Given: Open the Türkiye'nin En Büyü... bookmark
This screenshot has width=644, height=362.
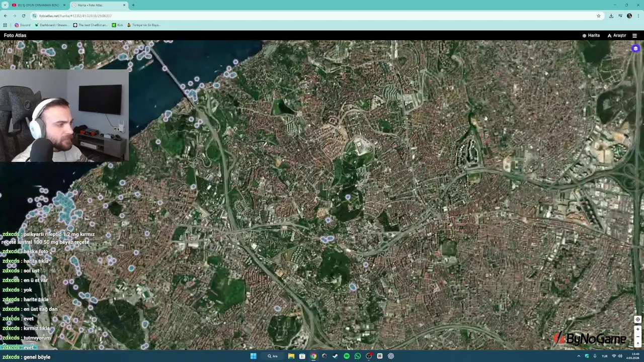Looking at the screenshot, I should click(144, 25).
